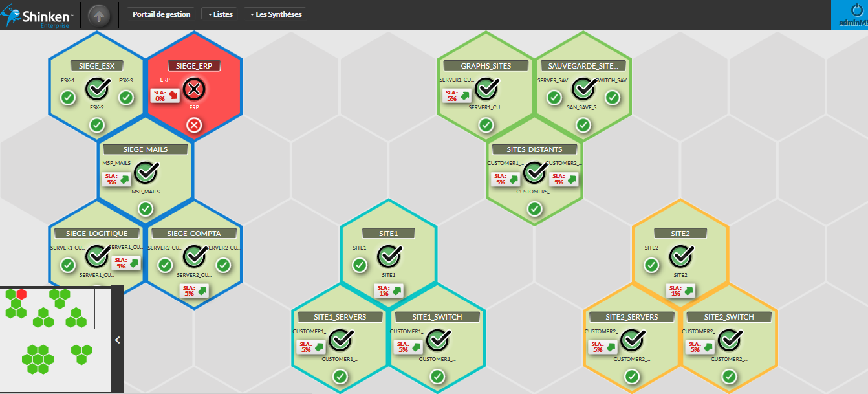Open the Listes dropdown menu

point(220,14)
